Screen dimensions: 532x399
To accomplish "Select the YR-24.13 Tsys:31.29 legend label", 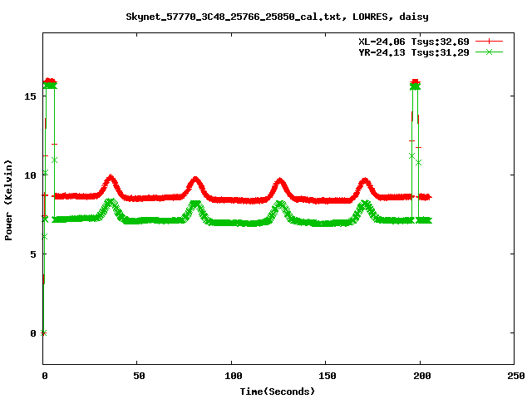I will 414,52.
